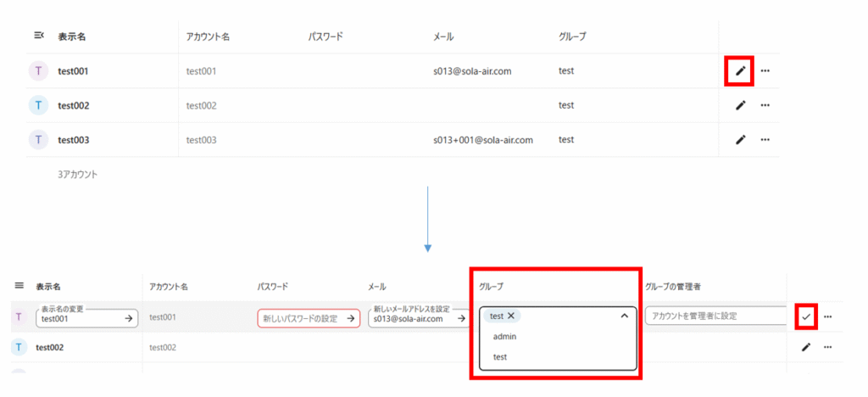Image resolution: width=868 pixels, height=397 pixels.
Task: Remove the test chip using its X
Action: [x=510, y=316]
